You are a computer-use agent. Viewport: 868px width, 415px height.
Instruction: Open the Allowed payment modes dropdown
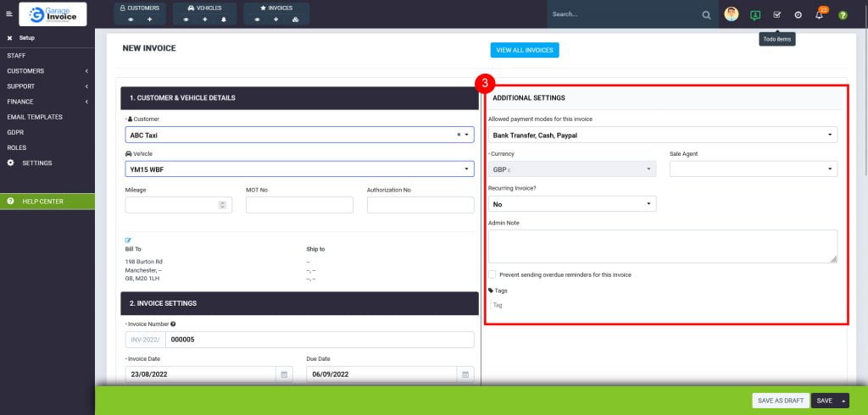click(x=663, y=135)
